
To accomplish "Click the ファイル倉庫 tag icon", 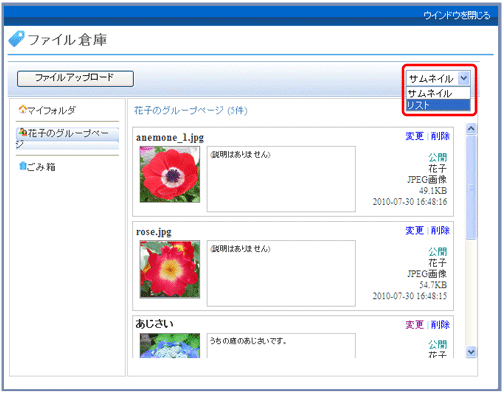I will click(x=16, y=39).
